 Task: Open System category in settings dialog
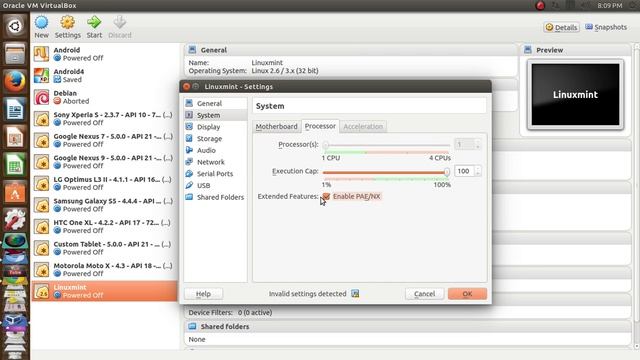click(215, 115)
